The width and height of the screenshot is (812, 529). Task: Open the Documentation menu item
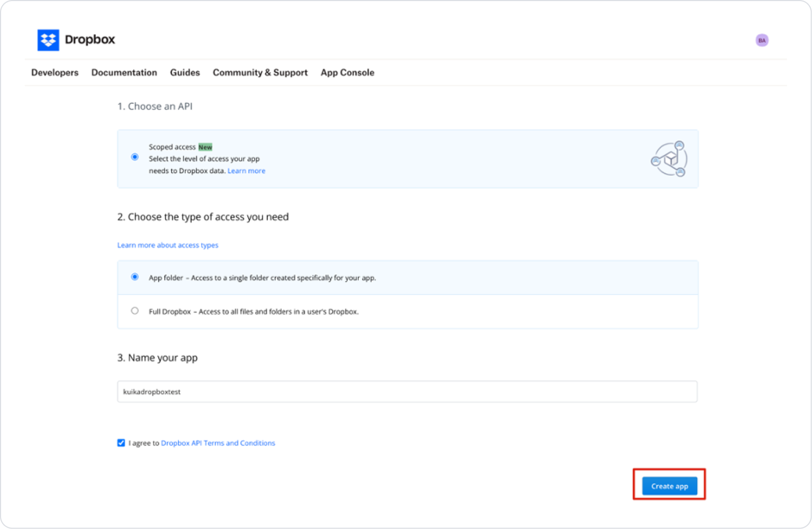(124, 73)
